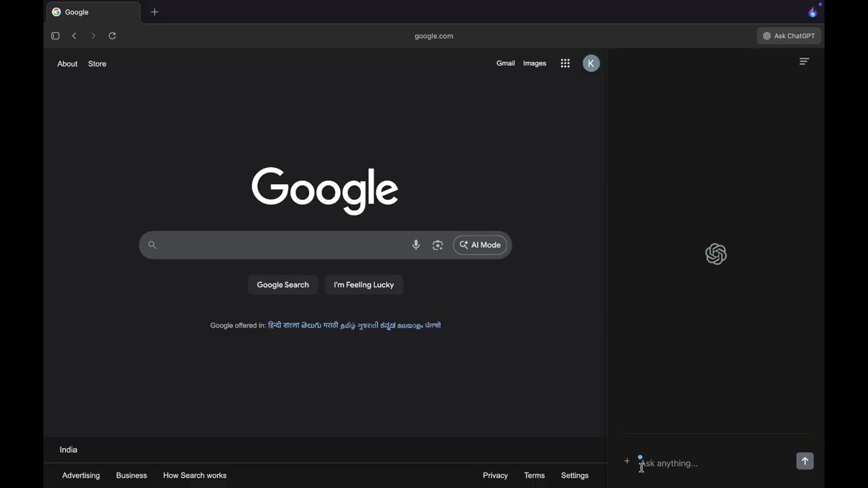Search by image with camera icon
The width and height of the screenshot is (868, 488).
click(x=437, y=245)
